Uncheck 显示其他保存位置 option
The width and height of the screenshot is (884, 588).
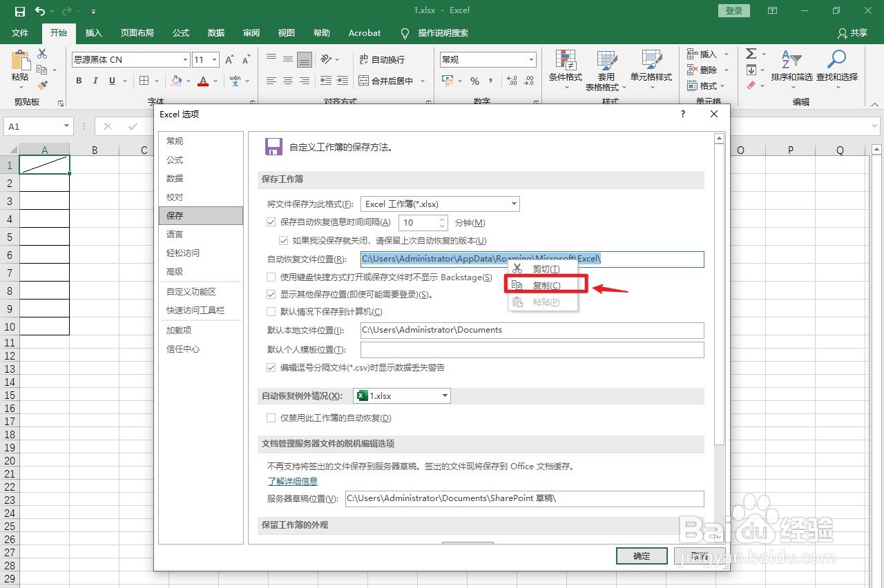(271, 294)
